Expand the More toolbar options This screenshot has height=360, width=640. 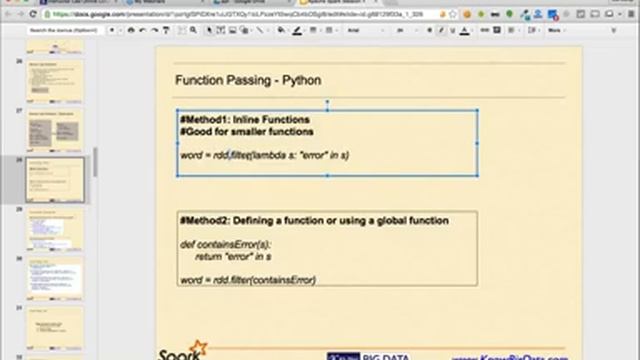(556, 30)
